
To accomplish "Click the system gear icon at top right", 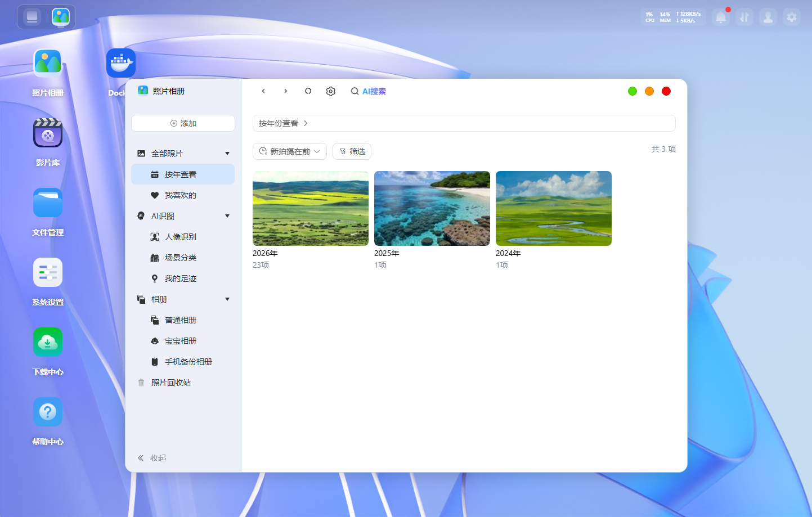I will [792, 17].
